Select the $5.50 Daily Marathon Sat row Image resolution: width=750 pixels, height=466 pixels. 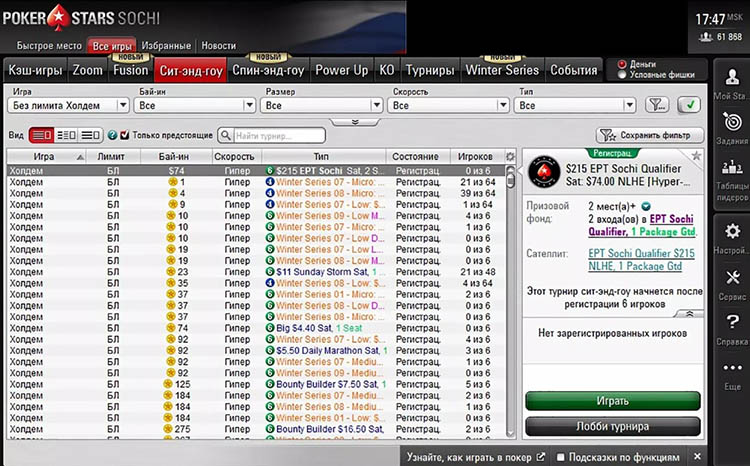256,351
